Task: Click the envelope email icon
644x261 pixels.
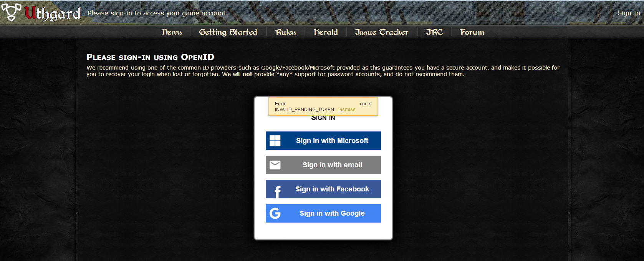Action: click(x=275, y=165)
